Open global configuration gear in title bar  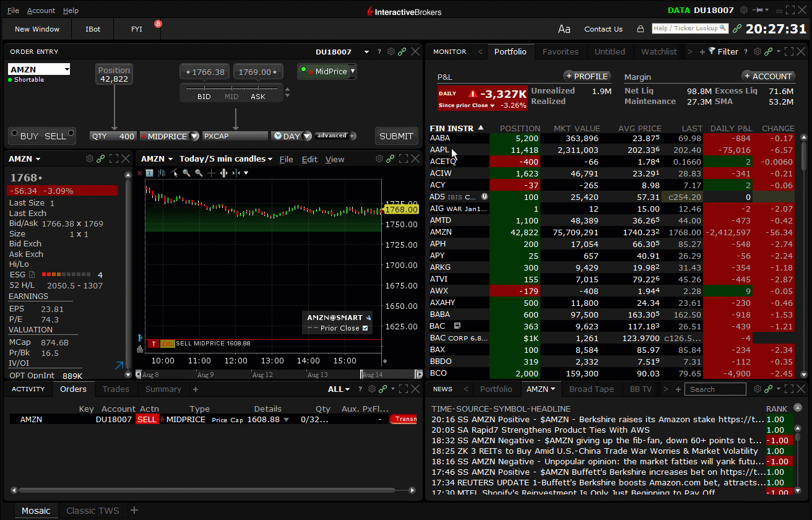click(x=744, y=10)
